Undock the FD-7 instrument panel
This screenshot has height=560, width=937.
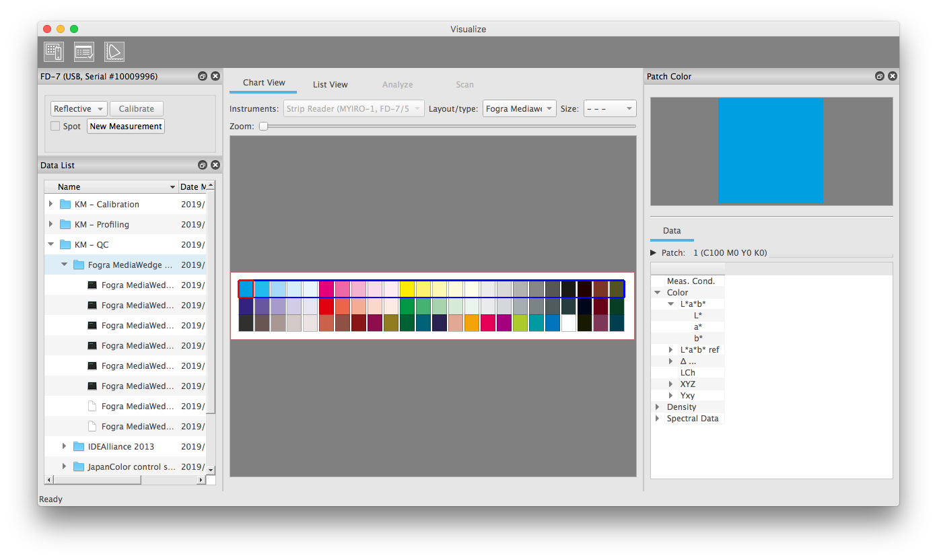pos(203,77)
